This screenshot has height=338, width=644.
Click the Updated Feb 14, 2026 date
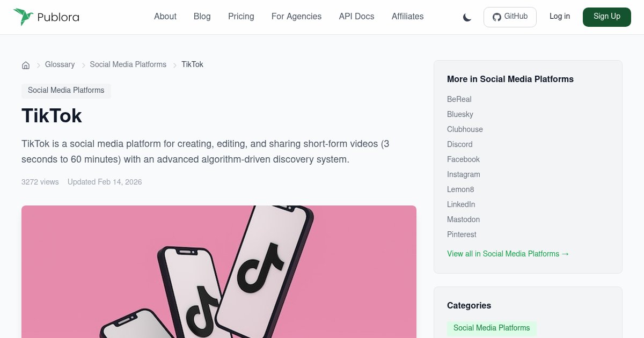105,182
